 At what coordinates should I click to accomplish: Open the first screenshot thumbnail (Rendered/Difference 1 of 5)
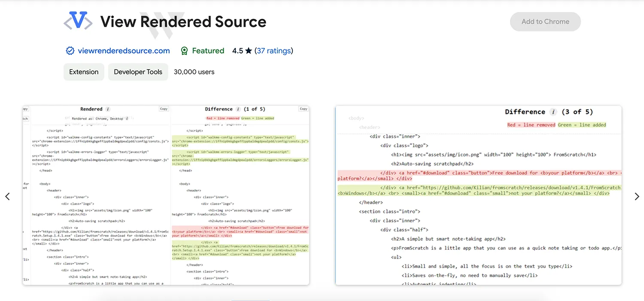[x=166, y=195]
